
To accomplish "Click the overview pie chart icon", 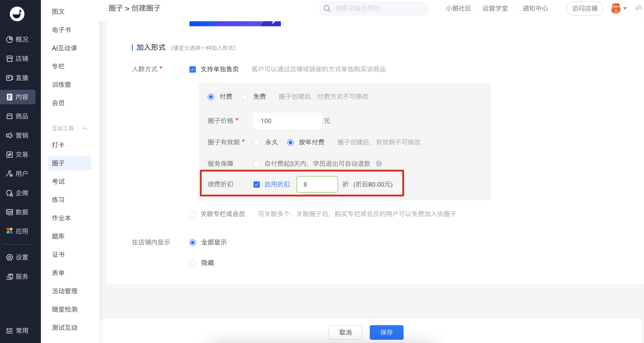I will click(x=10, y=40).
